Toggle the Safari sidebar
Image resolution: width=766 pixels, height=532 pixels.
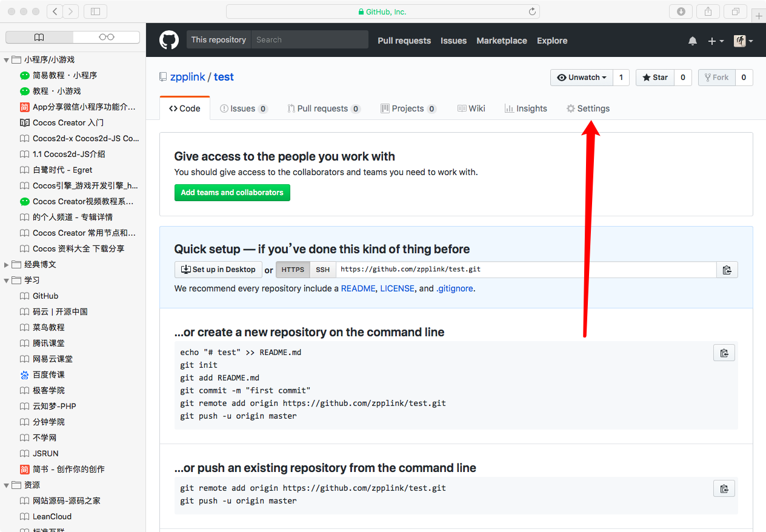(x=95, y=12)
